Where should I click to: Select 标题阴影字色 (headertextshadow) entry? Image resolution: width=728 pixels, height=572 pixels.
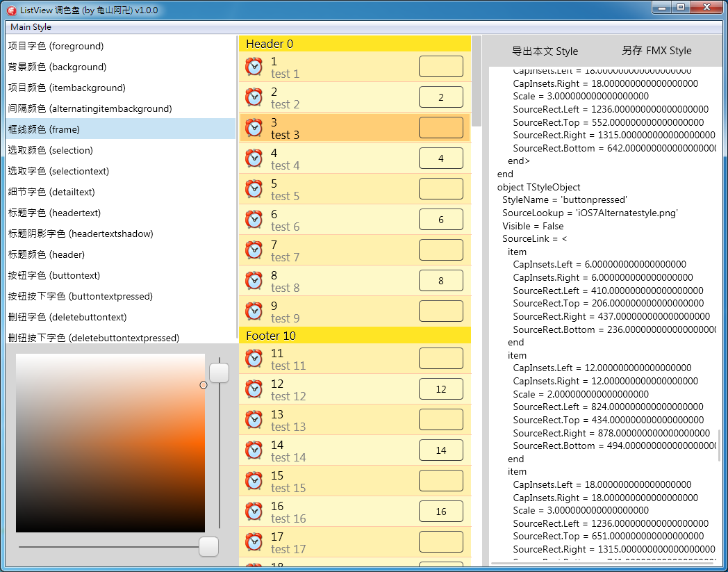121,234
